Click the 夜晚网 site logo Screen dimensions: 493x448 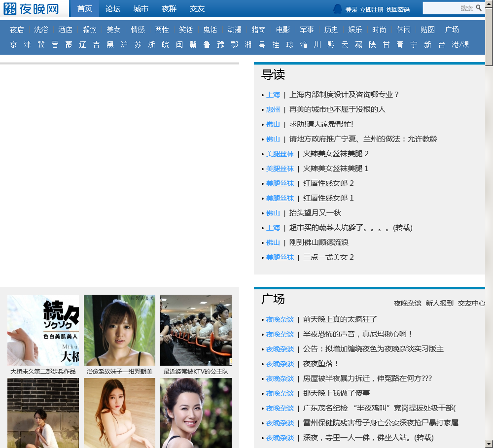(32, 9)
